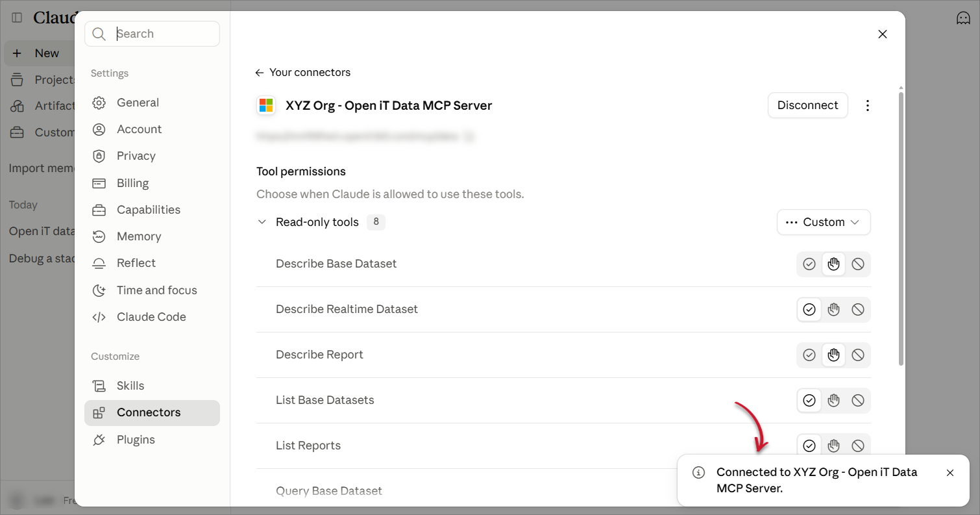This screenshot has height=515, width=980.
Task: Select Billing in the settings sidebar
Action: 152,183
